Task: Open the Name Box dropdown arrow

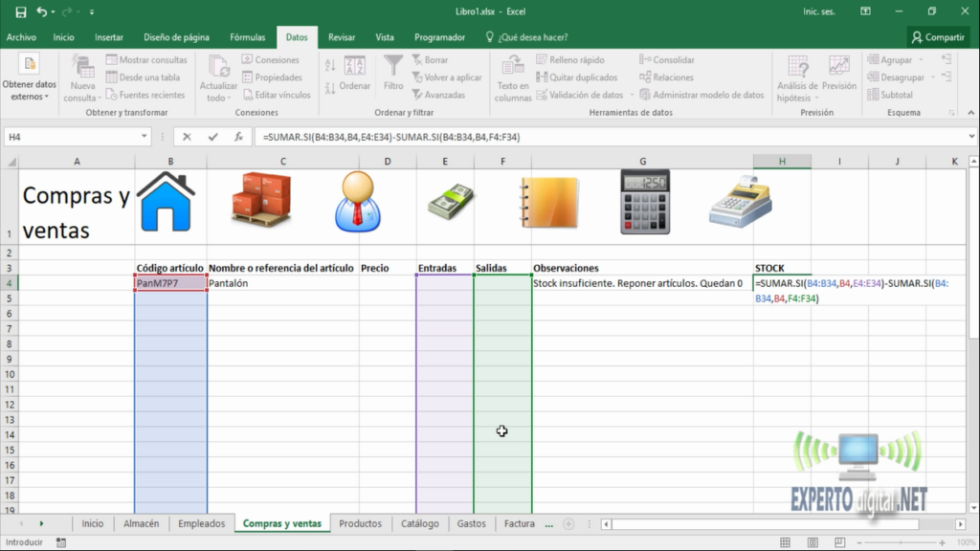Action: coord(145,136)
